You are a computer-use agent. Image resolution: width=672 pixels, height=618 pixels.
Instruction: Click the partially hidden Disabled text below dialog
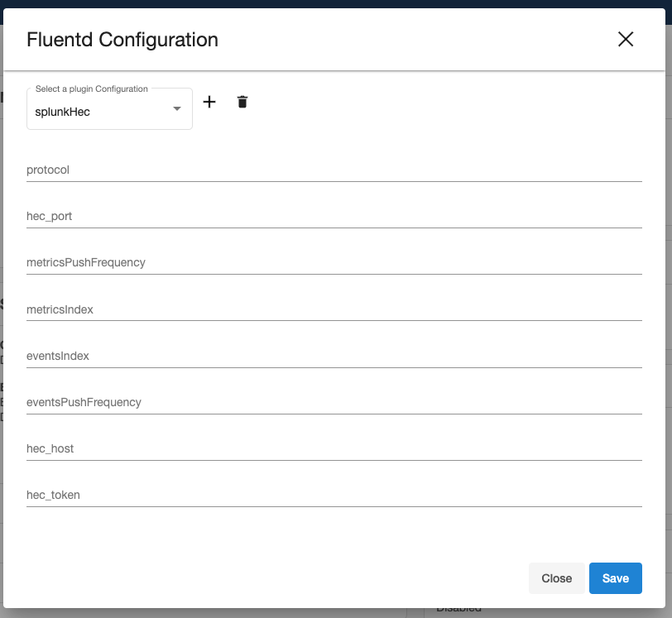pyautogui.click(x=458, y=611)
